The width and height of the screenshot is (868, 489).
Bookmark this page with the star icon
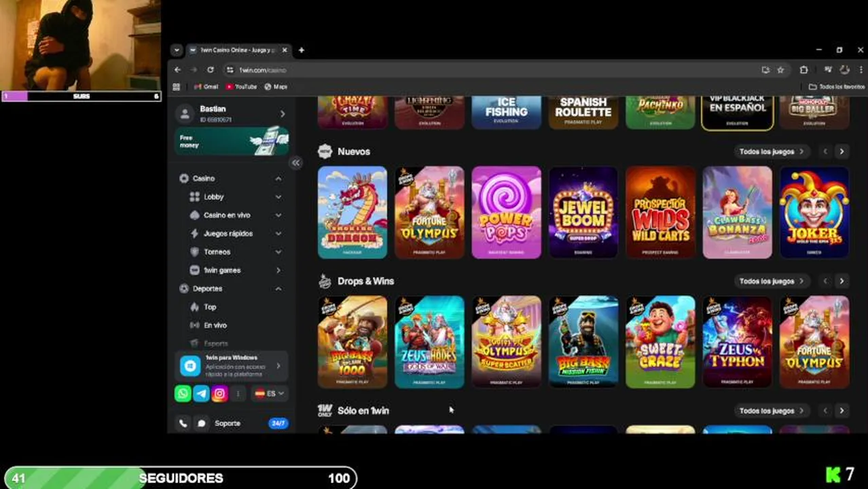[780, 70]
